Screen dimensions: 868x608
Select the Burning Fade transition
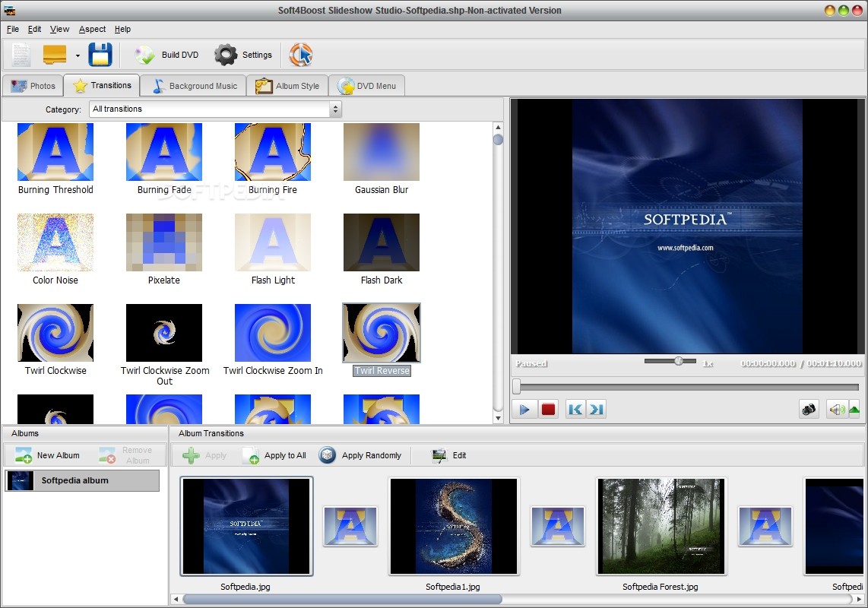[164, 159]
